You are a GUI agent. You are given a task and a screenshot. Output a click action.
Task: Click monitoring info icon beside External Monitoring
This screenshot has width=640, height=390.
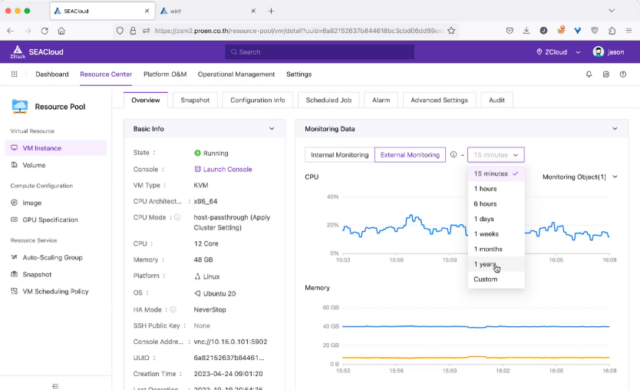tap(453, 155)
